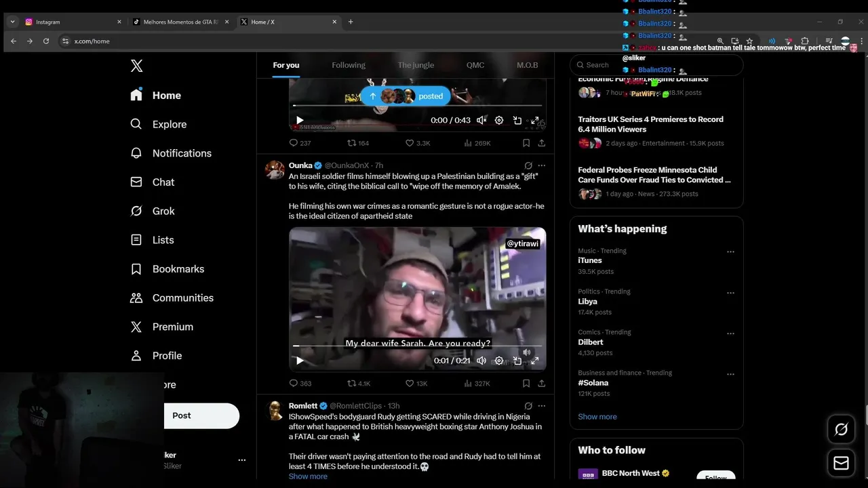Open Grok in the sidebar
Screen dimensions: 868x488
[x=153, y=211]
